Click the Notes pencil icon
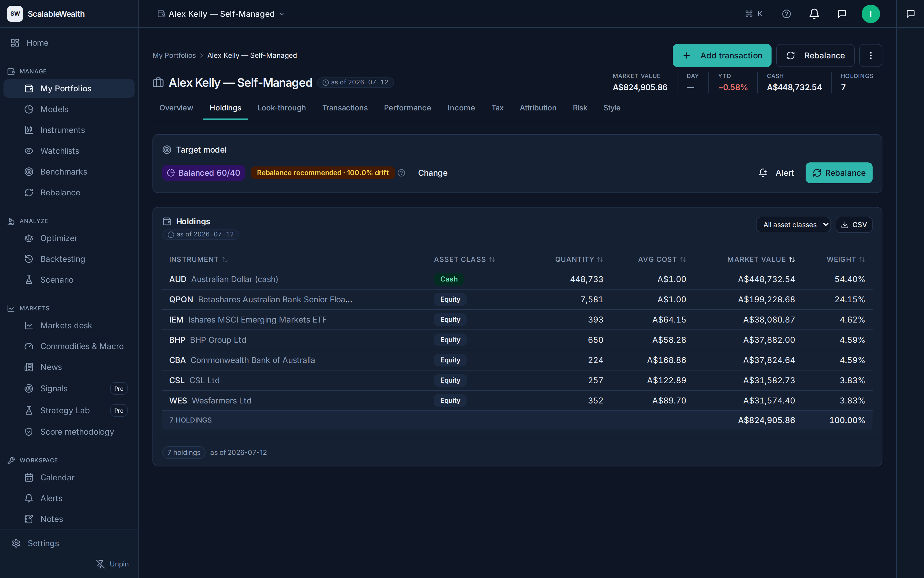 click(29, 519)
